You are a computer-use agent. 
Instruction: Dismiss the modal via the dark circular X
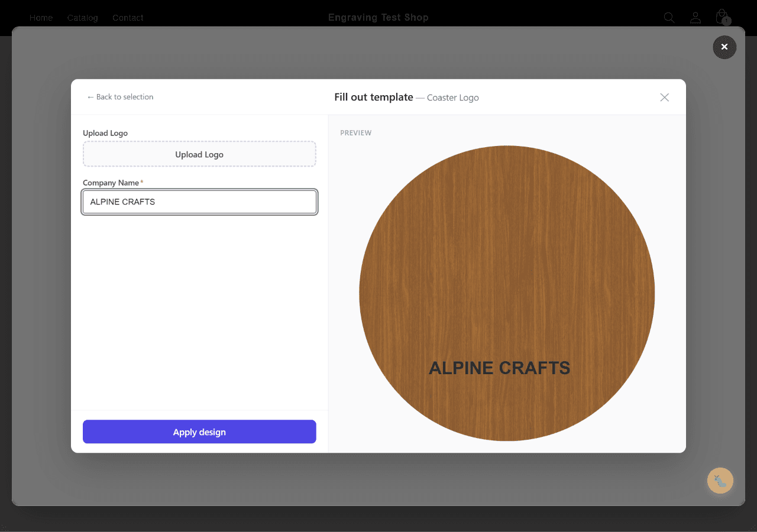pos(724,47)
